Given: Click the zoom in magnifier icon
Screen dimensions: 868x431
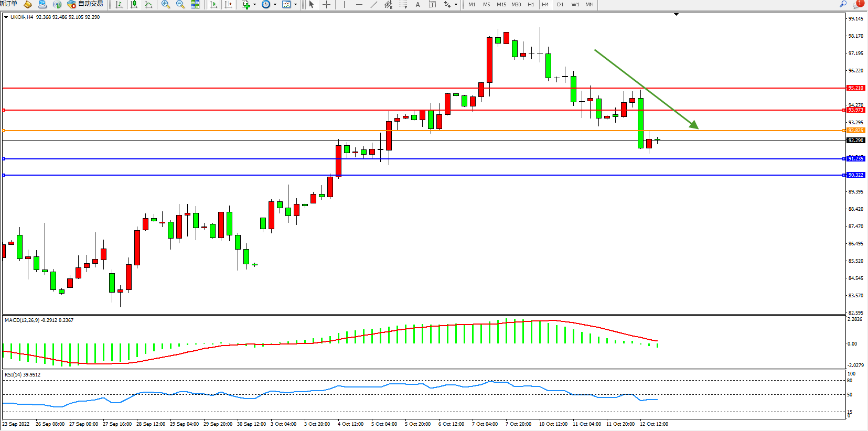Looking at the screenshot, I should tap(166, 5).
